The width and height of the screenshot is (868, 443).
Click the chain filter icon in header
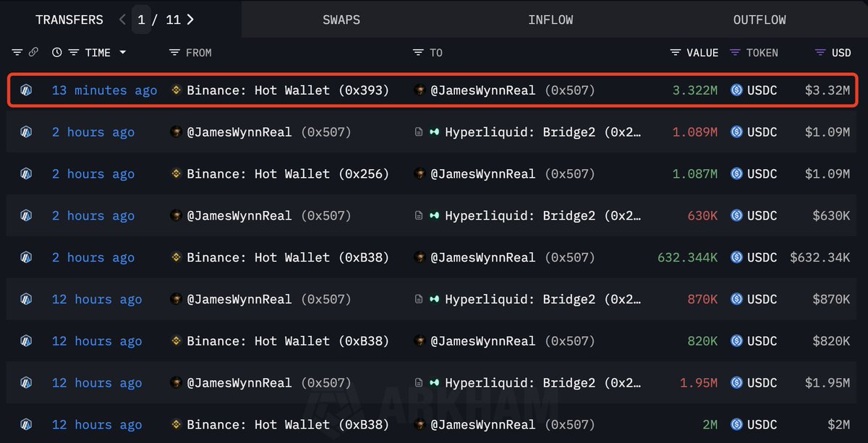[x=33, y=53]
